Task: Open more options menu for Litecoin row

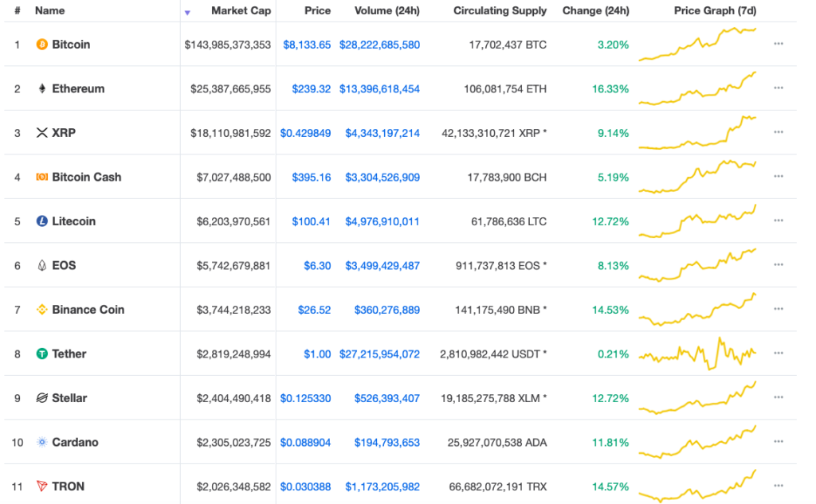Action: 779,221
